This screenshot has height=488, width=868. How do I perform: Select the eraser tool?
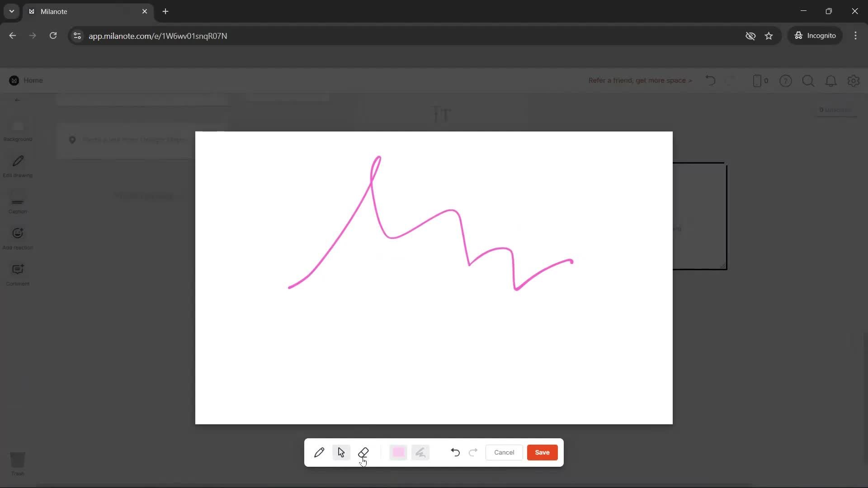(363, 452)
